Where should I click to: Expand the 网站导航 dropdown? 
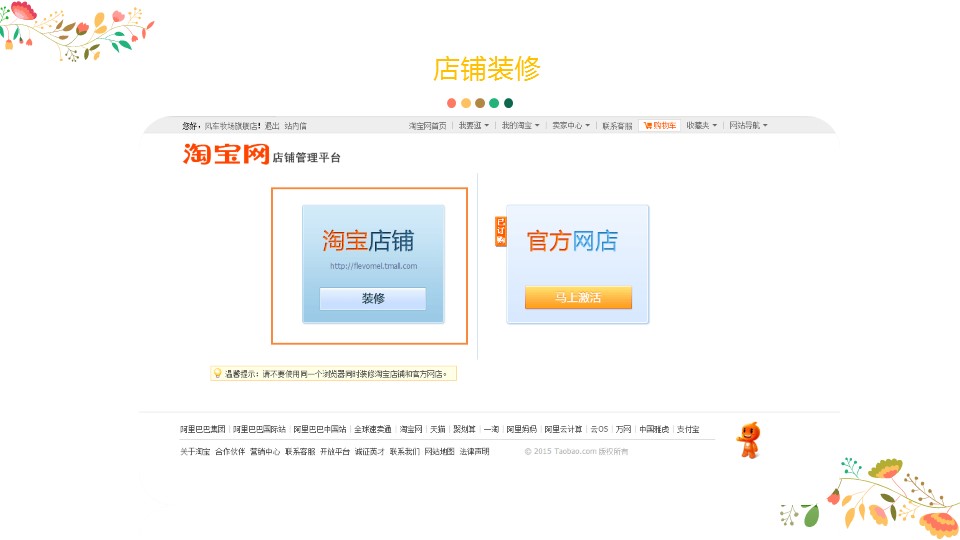pos(748,126)
